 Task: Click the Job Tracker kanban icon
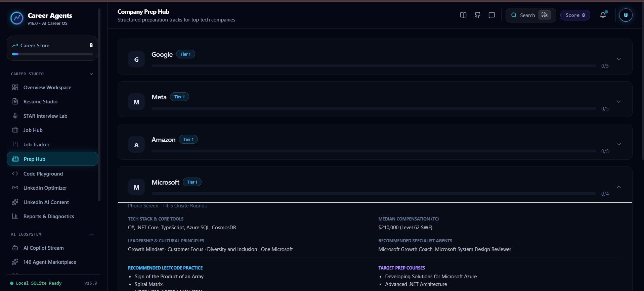point(15,144)
